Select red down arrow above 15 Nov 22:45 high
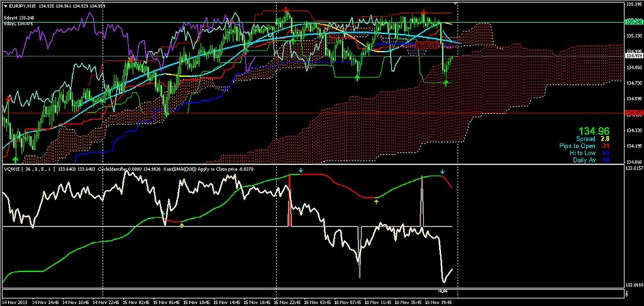This screenshot has height=306, width=644. point(286,9)
